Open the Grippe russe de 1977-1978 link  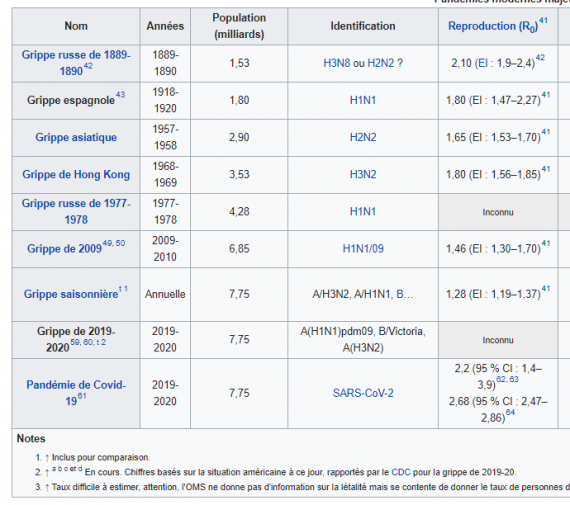(76, 211)
